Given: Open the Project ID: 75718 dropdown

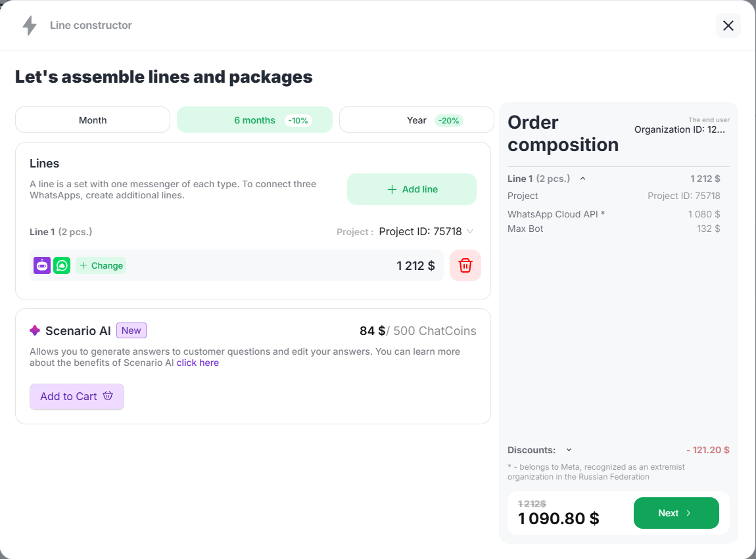Looking at the screenshot, I should [426, 231].
